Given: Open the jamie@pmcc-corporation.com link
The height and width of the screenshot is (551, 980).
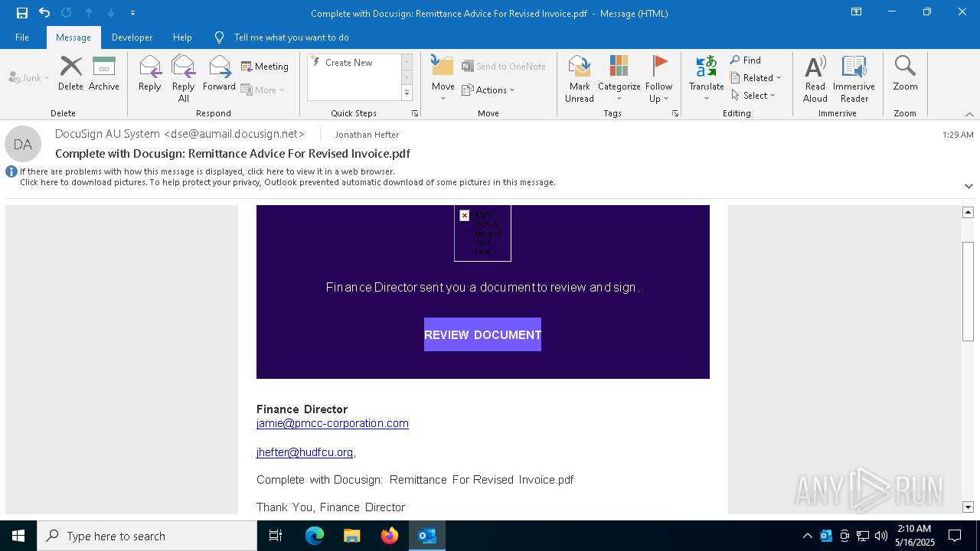Looking at the screenshot, I should pos(332,423).
